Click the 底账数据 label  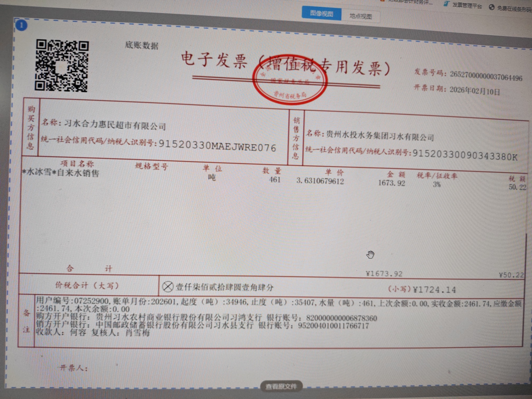pyautogui.click(x=142, y=45)
